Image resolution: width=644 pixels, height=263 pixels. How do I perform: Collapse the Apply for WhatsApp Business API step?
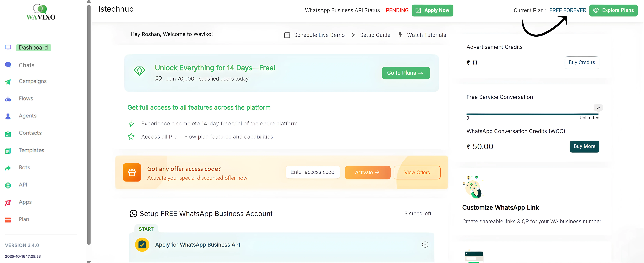click(425, 244)
